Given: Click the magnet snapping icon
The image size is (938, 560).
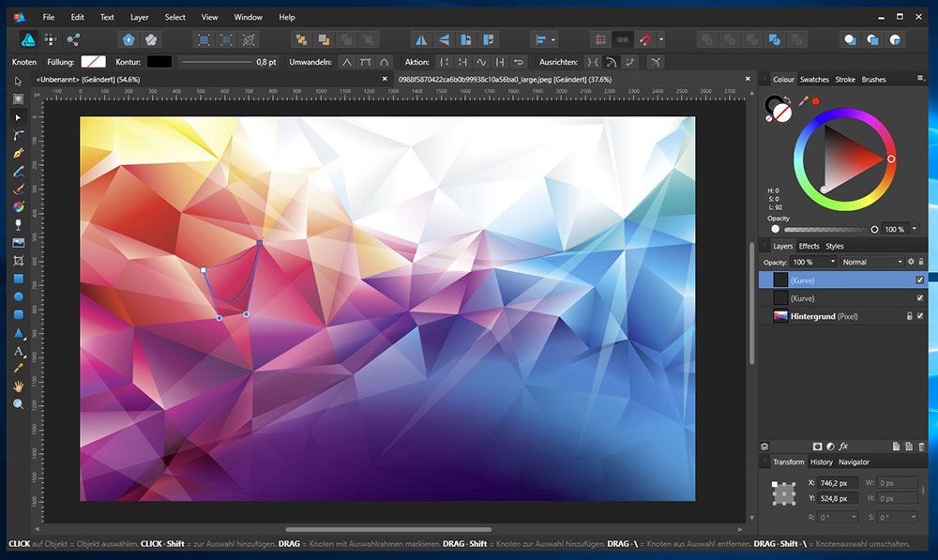Looking at the screenshot, I should (645, 39).
